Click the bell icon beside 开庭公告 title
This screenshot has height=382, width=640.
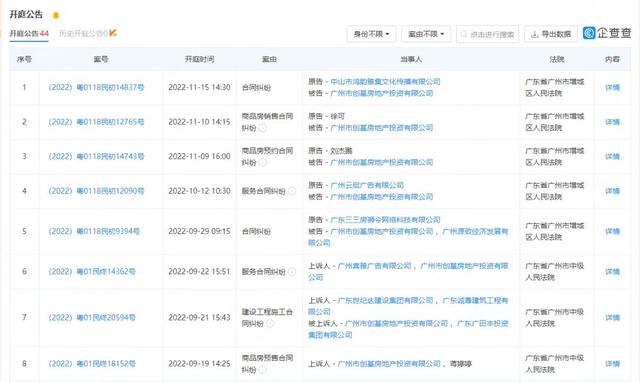pyautogui.click(x=56, y=15)
